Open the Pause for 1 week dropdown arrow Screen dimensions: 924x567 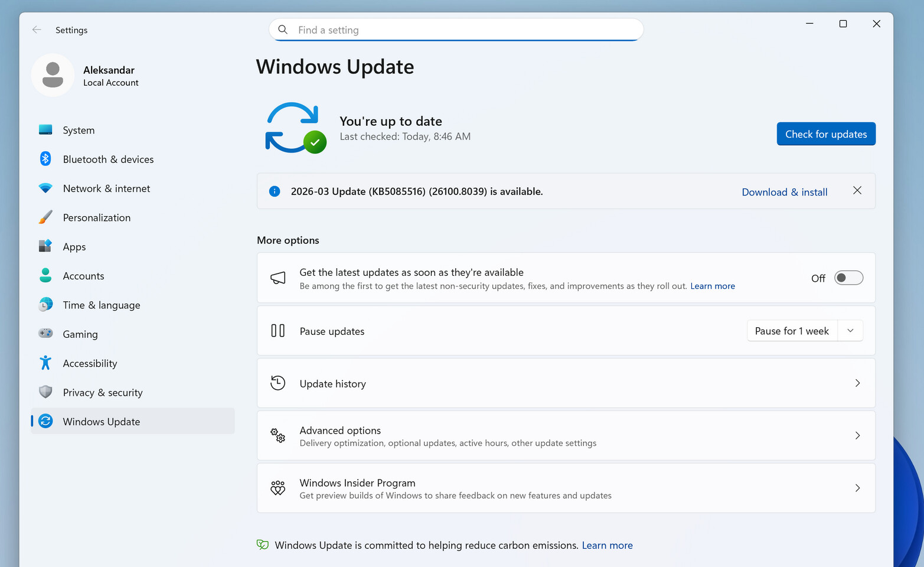(x=850, y=331)
